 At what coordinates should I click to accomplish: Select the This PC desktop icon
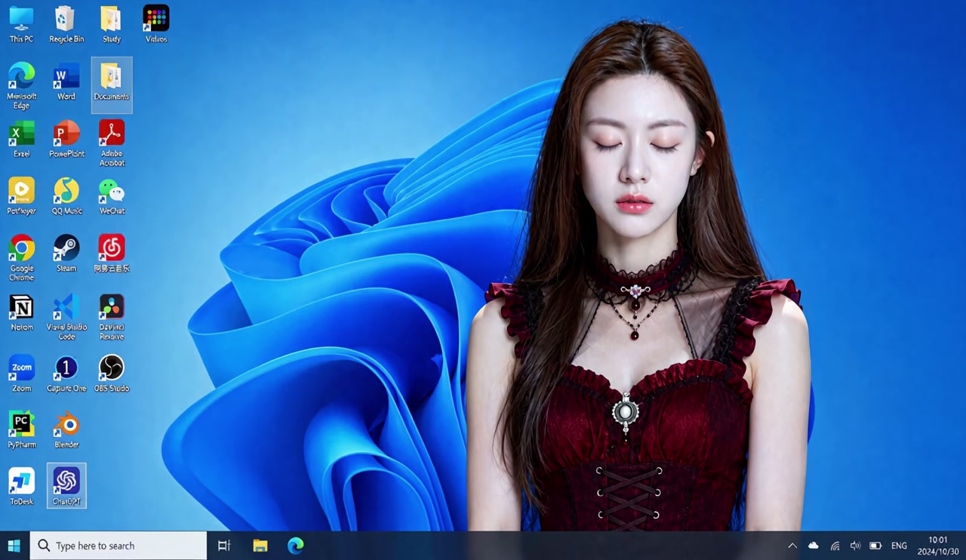[21, 24]
